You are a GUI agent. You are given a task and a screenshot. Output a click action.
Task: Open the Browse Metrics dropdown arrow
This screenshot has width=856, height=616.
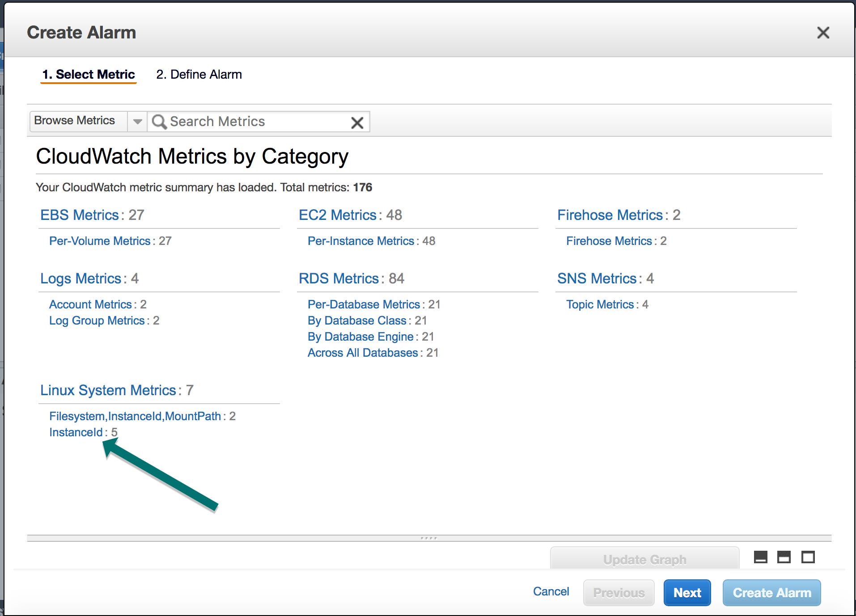coord(138,122)
